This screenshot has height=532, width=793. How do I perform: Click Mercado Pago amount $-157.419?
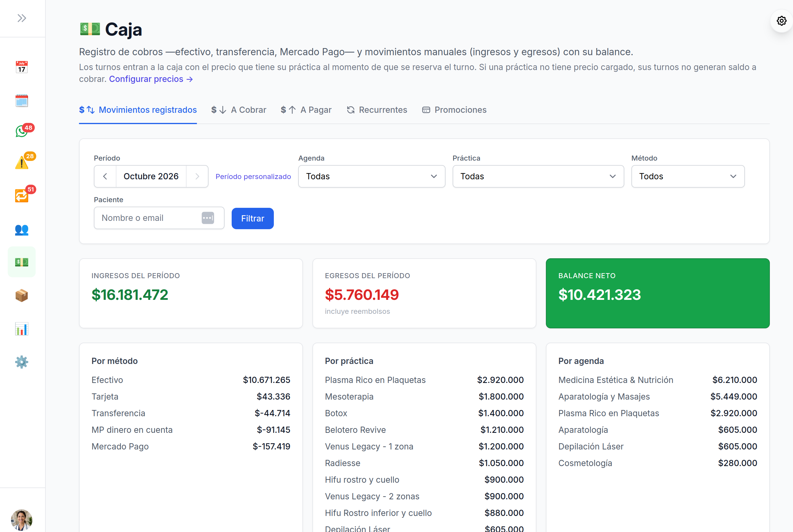(271, 446)
